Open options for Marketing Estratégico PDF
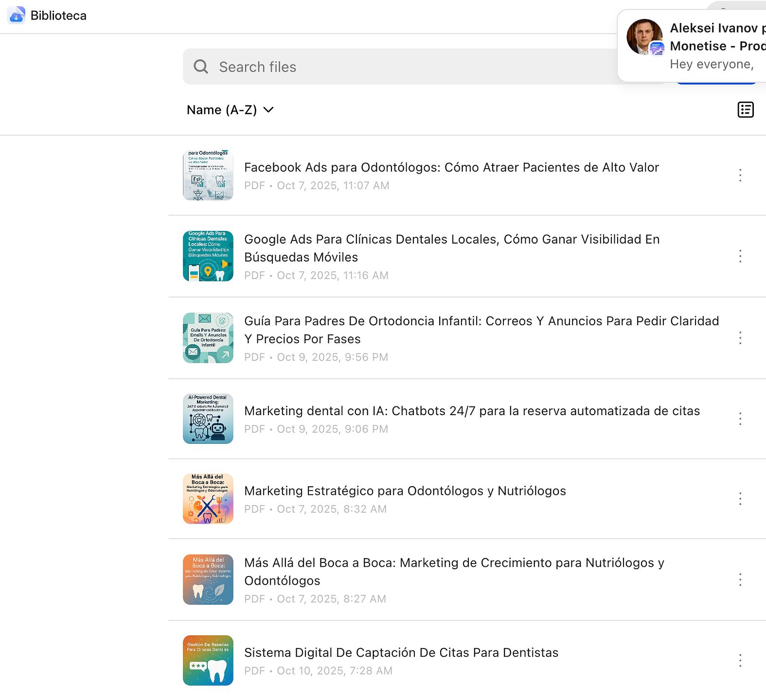 740,499
